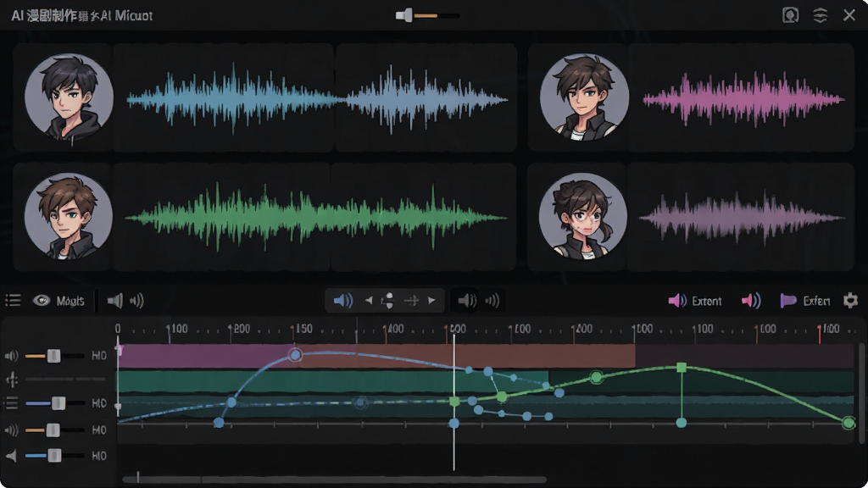
Task: Toggle the highlighted blue speaker button
Action: pyautogui.click(x=343, y=301)
